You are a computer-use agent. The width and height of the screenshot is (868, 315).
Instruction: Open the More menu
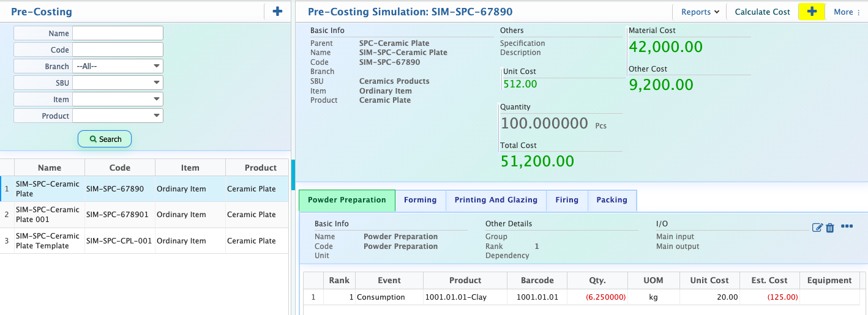[x=847, y=12]
